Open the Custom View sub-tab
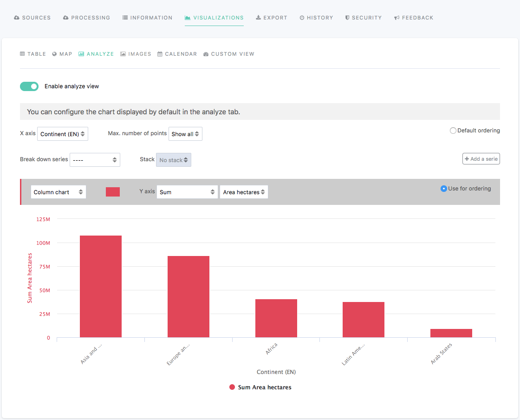 click(x=229, y=54)
